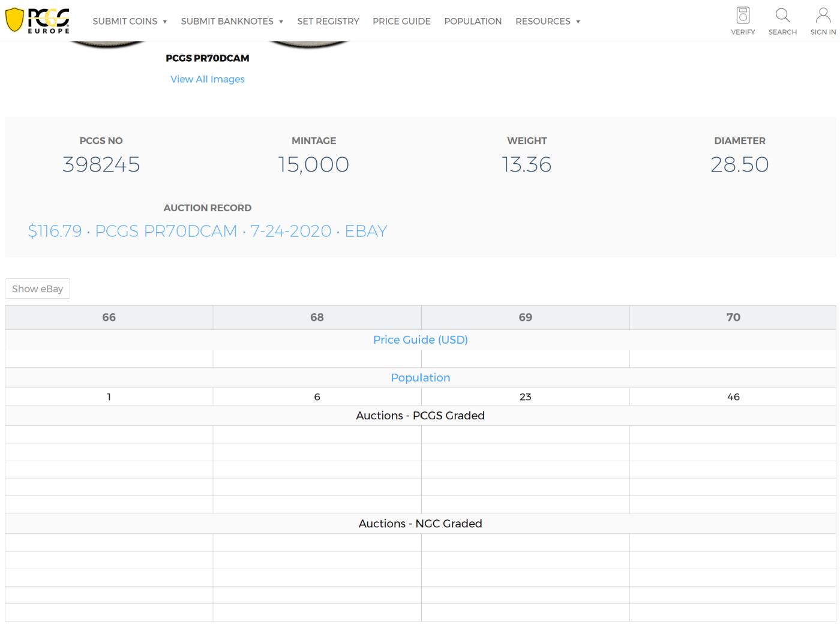840x625 pixels.
Task: Select the grade 69 column header
Action: coord(525,317)
